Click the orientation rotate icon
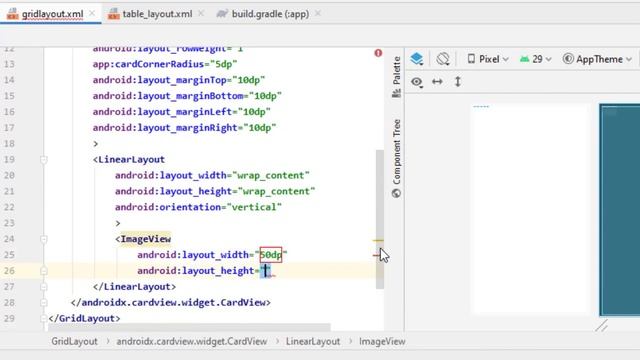 point(442,59)
